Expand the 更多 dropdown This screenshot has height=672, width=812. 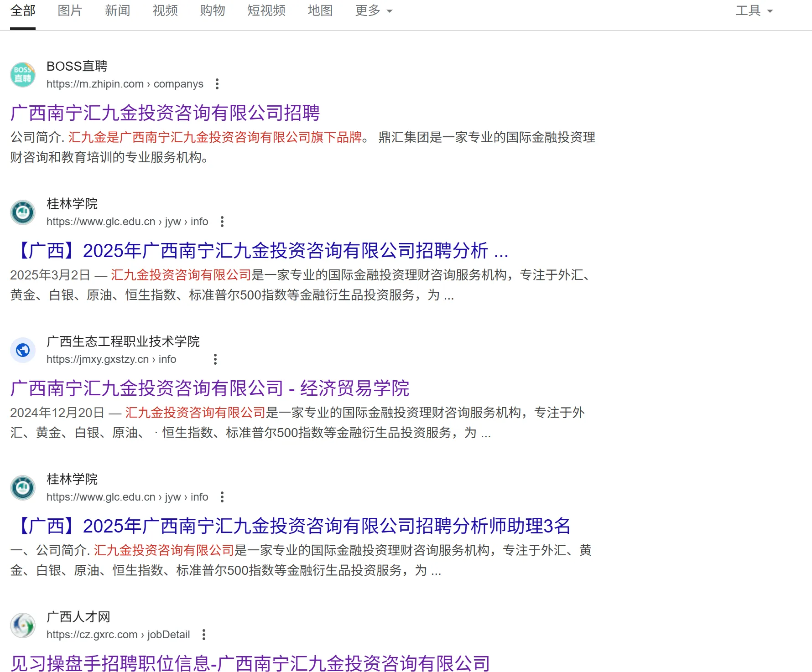pos(374,10)
